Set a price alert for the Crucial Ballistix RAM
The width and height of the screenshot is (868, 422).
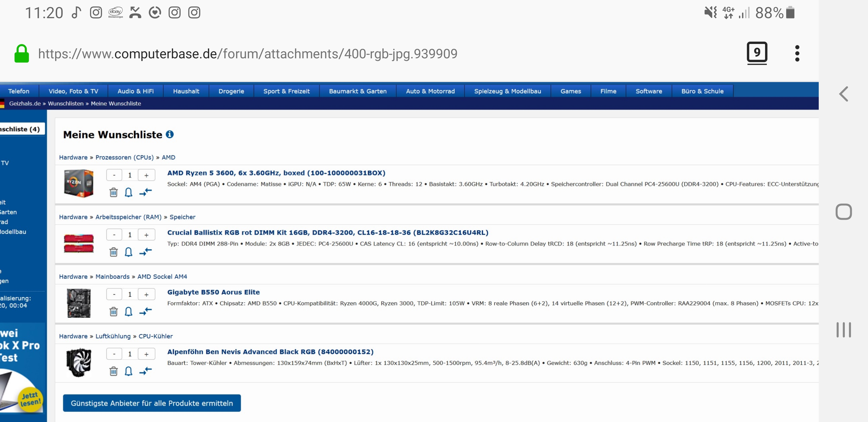click(128, 252)
